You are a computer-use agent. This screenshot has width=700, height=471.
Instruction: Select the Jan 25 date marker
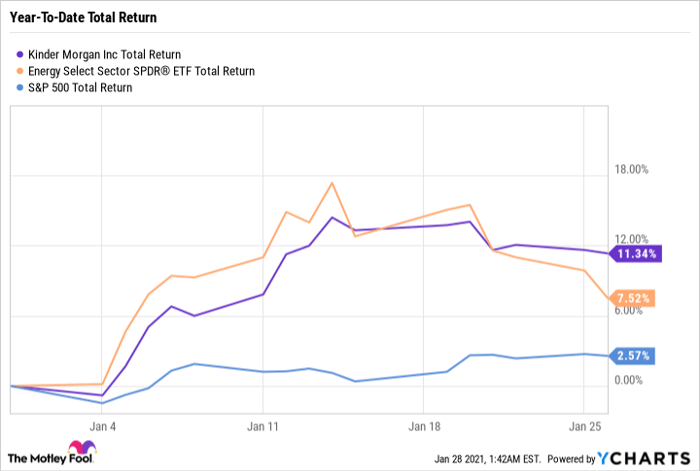584,425
